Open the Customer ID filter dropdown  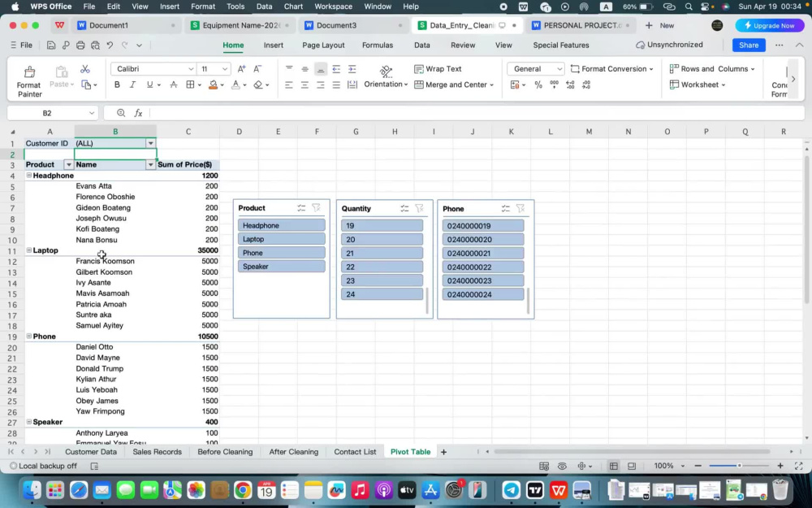pyautogui.click(x=150, y=143)
